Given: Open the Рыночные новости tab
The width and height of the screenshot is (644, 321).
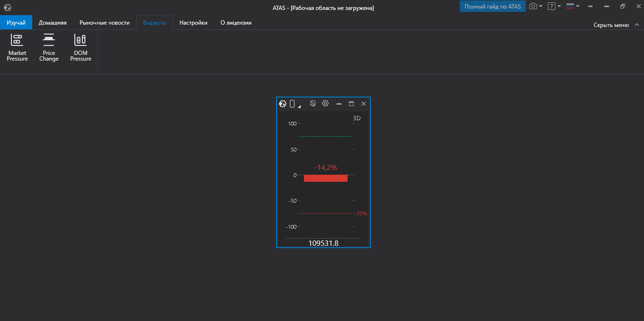Looking at the screenshot, I should pos(105,22).
